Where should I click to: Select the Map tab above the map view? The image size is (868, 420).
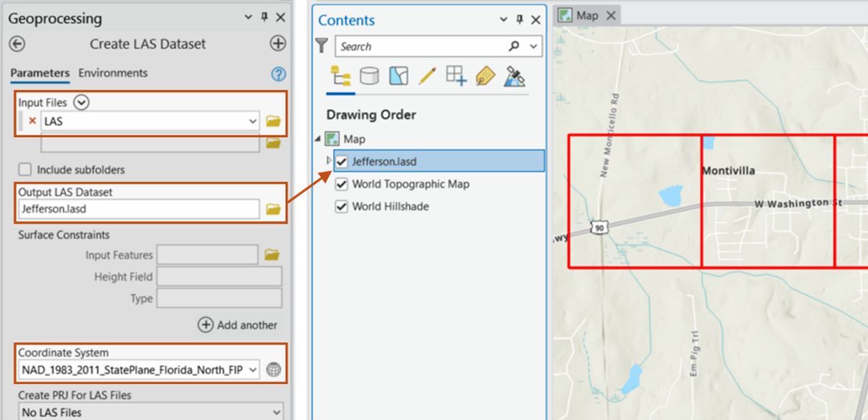[589, 13]
